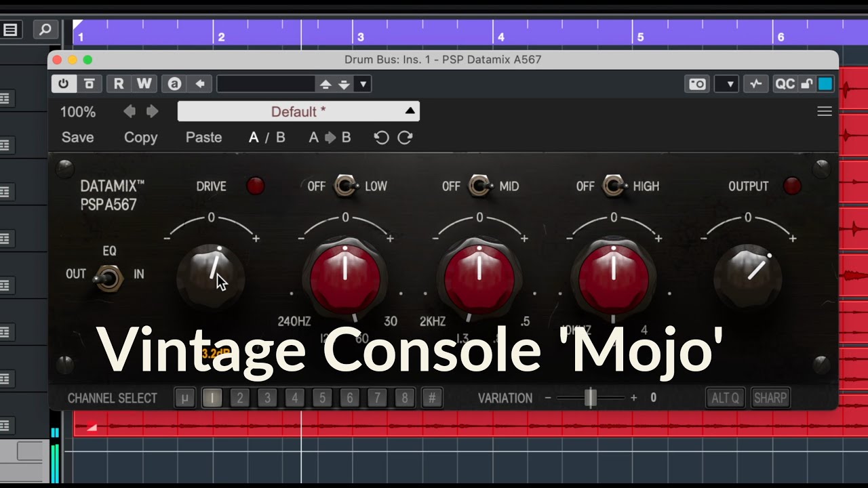Flip the MID band OFF switch
Image resolution: width=868 pixels, height=488 pixels.
coord(481,186)
